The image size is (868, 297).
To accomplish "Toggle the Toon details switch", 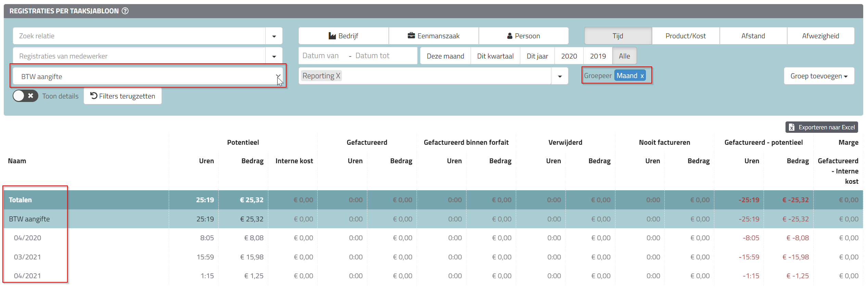I will (25, 96).
